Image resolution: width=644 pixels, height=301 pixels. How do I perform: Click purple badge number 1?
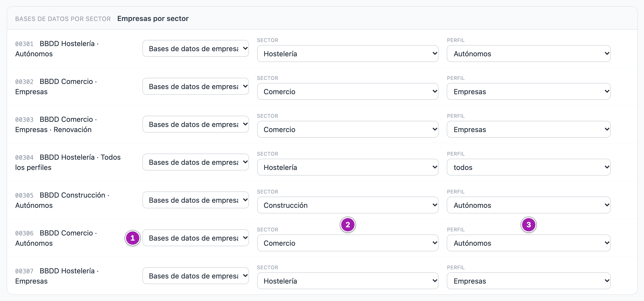coord(133,238)
